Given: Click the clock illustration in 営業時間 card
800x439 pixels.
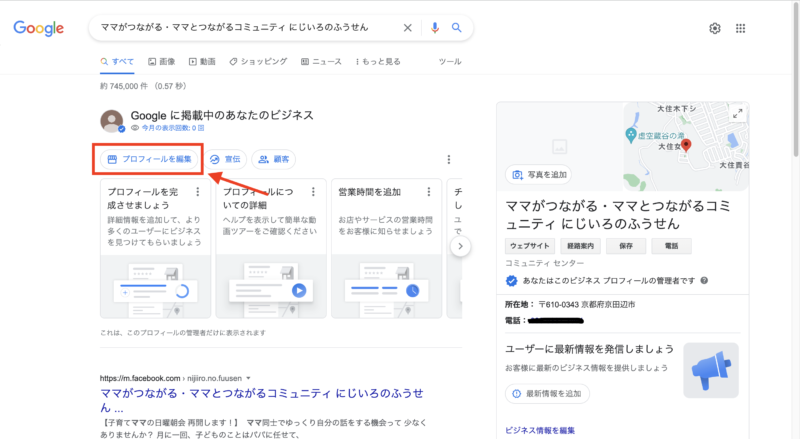Looking at the screenshot, I should point(412,290).
